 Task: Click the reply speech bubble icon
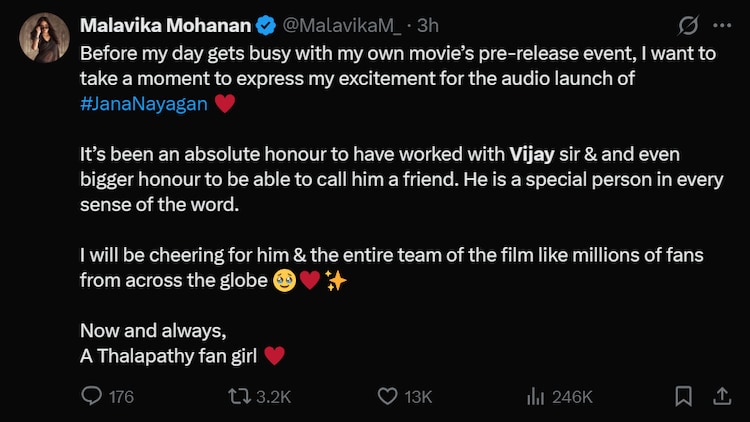(91, 396)
